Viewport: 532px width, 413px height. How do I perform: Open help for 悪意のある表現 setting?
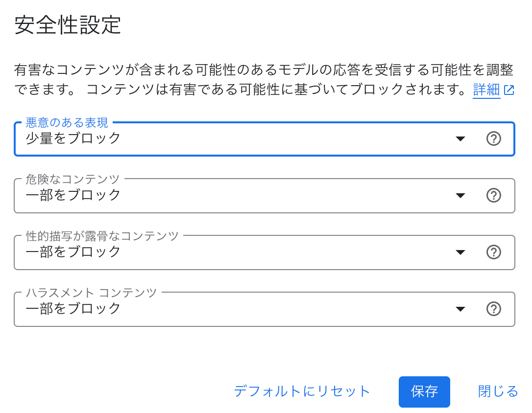494,138
